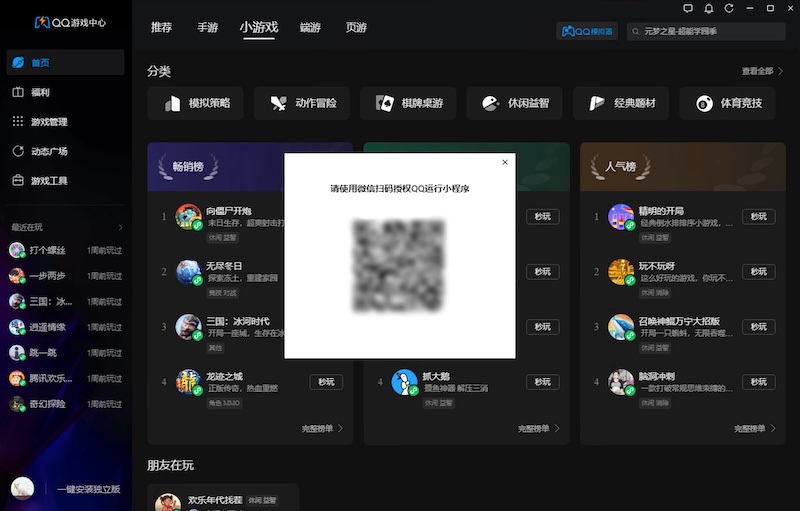Click the QQ游戏中心 logo

click(70, 22)
